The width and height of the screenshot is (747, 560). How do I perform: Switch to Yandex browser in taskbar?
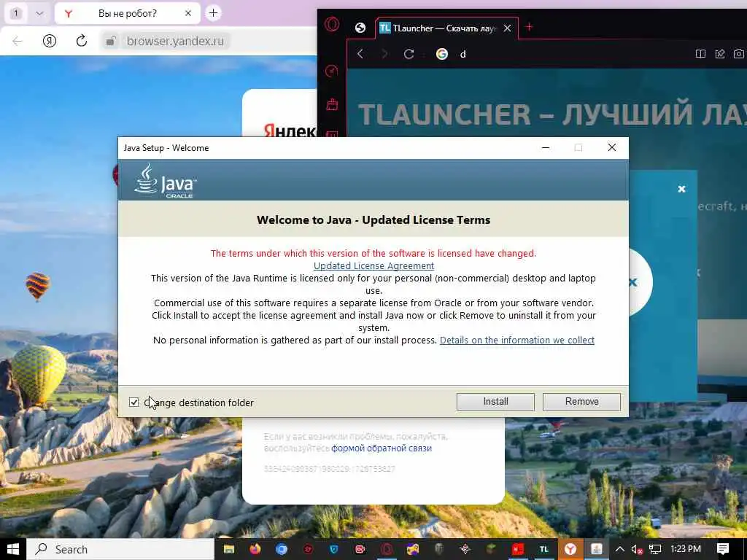[570, 549]
